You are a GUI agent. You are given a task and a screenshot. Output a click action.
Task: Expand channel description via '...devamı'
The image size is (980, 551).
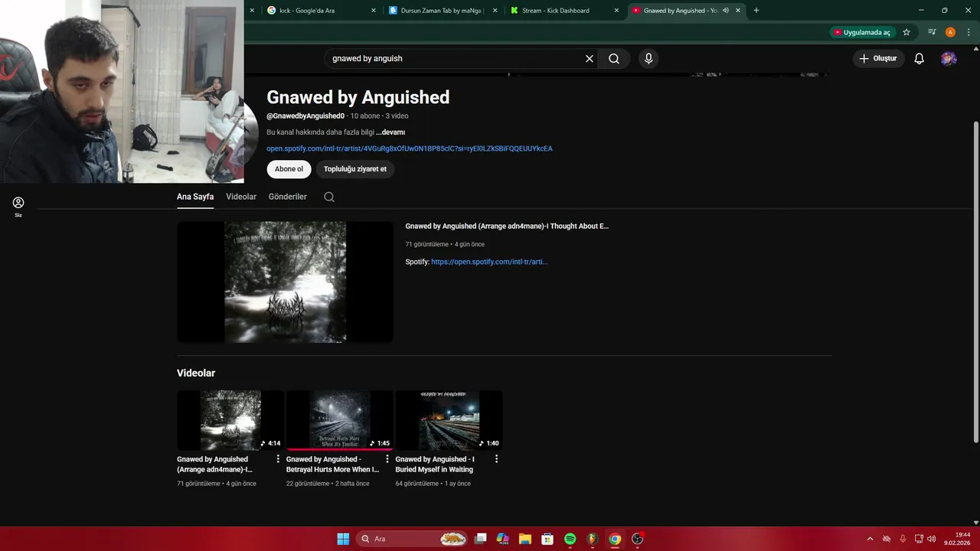point(390,132)
